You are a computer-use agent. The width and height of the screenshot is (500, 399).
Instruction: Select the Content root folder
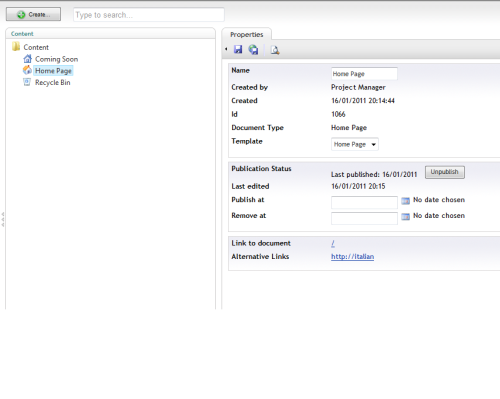(36, 47)
